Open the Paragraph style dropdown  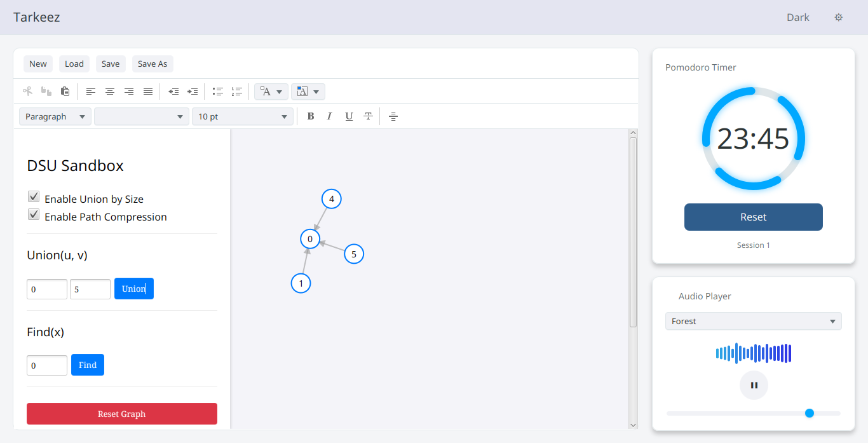tap(55, 116)
